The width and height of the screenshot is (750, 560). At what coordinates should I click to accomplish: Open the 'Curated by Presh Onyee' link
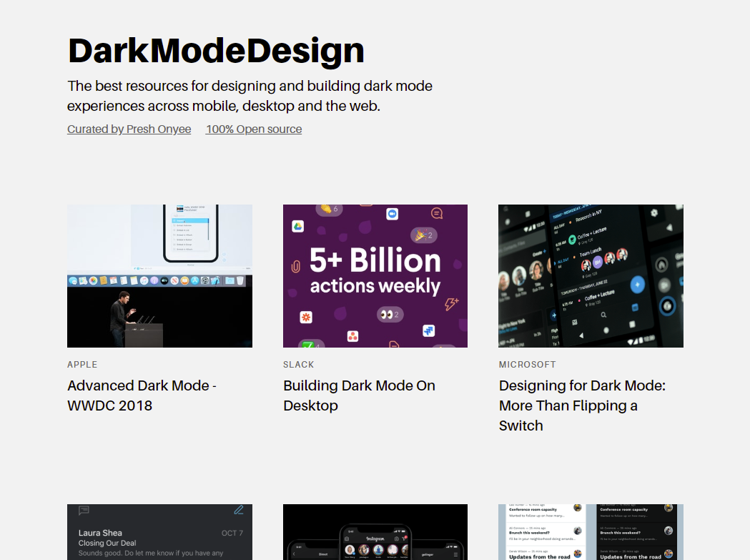129,129
